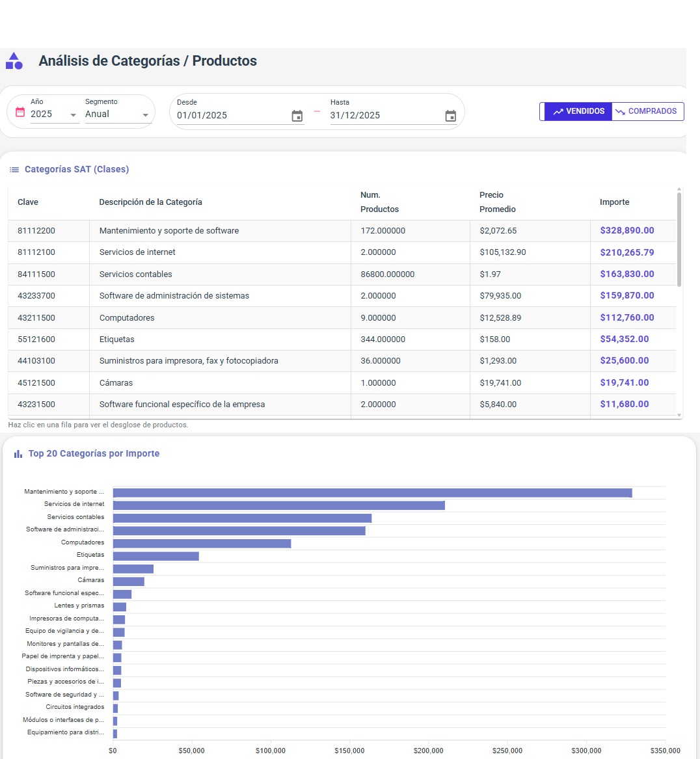The height and width of the screenshot is (759, 700).
Task: Click the trending-up icon in VENDIDOS
Action: [x=558, y=112]
